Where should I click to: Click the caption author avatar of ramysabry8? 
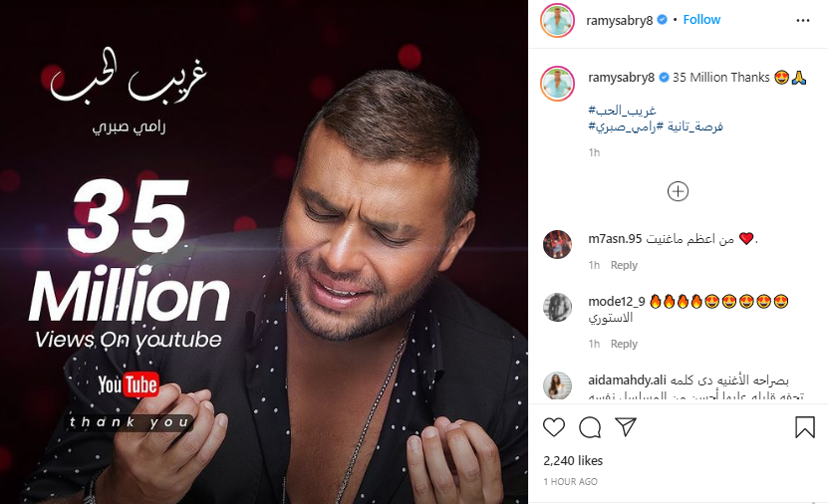pyautogui.click(x=557, y=84)
